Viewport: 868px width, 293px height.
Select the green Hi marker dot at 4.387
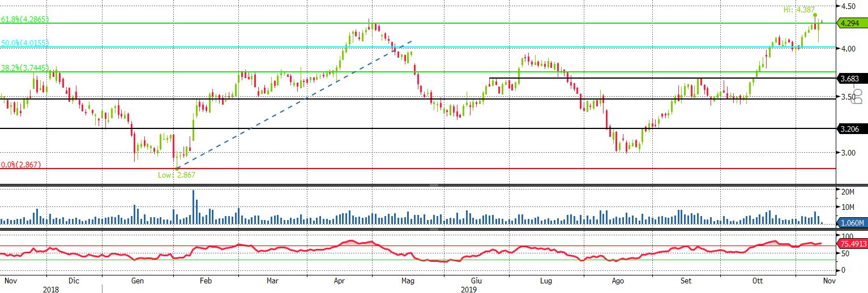[x=815, y=15]
